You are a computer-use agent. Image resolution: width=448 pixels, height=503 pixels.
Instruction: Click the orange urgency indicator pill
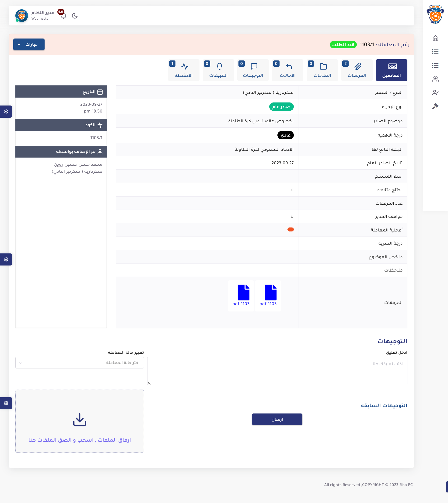tap(290, 229)
